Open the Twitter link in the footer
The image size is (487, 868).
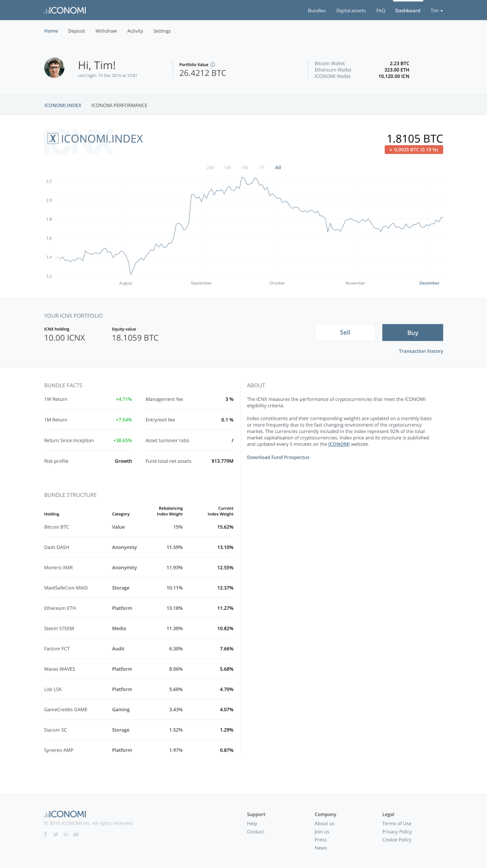[x=56, y=834]
